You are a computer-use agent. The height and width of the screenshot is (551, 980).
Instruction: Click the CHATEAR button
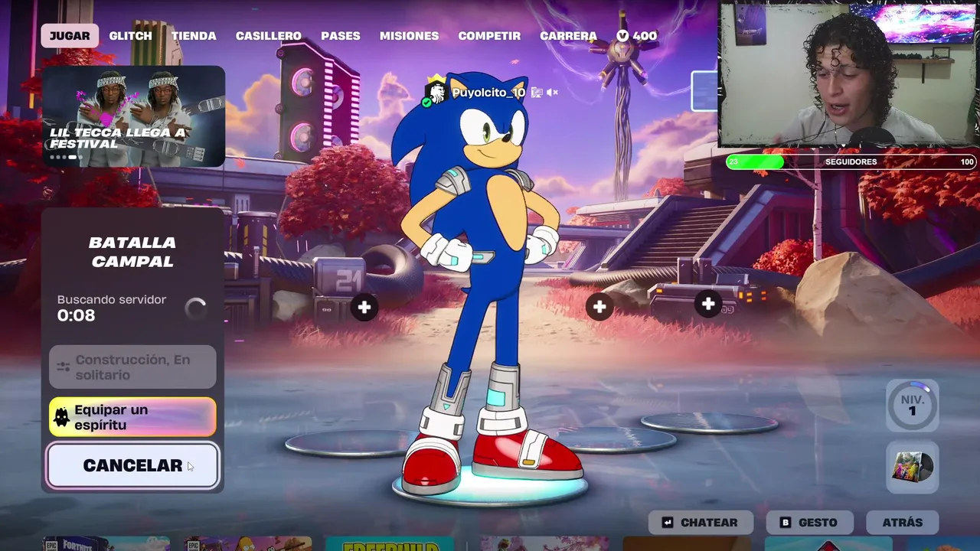pyautogui.click(x=701, y=523)
